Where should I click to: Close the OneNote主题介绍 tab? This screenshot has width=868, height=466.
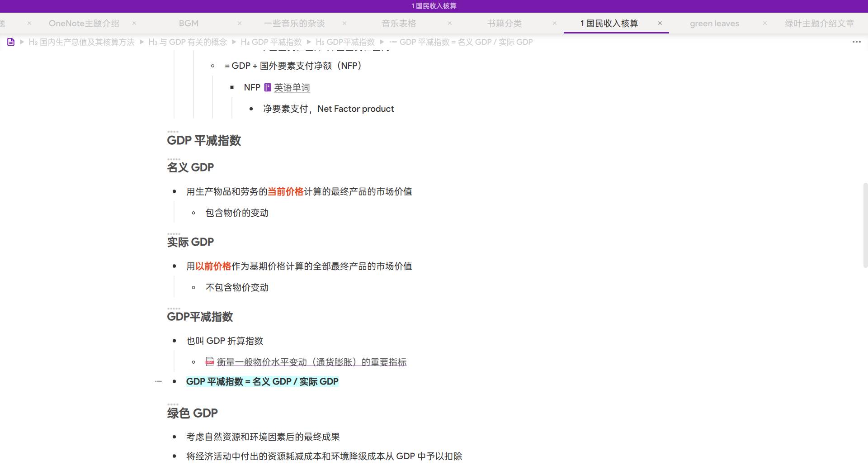[x=134, y=23]
